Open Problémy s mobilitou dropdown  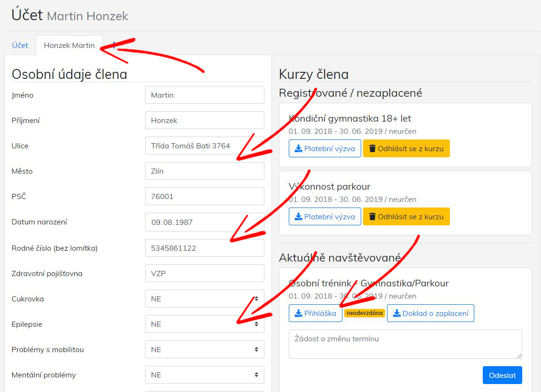click(204, 350)
